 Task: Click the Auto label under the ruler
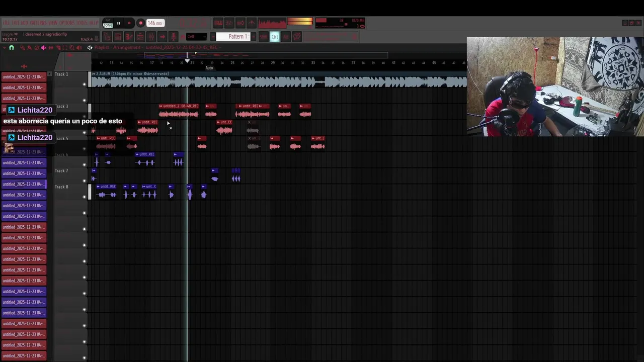(x=209, y=68)
